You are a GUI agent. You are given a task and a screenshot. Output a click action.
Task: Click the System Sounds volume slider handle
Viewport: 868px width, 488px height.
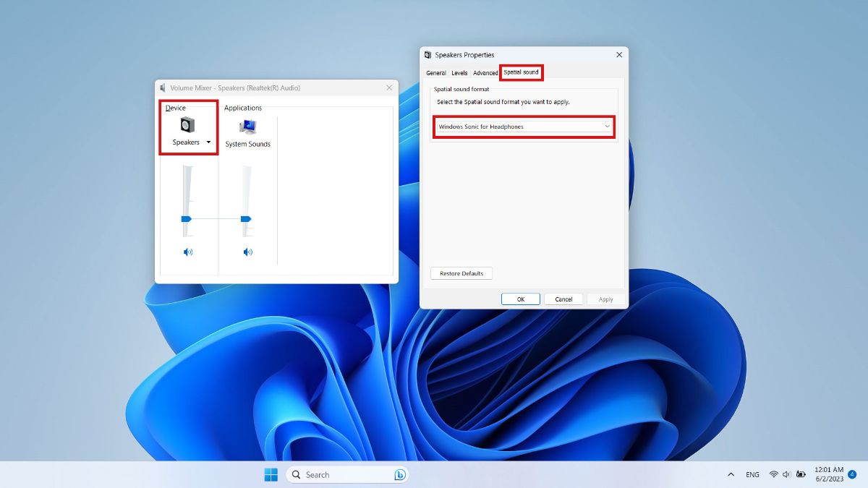(246, 218)
